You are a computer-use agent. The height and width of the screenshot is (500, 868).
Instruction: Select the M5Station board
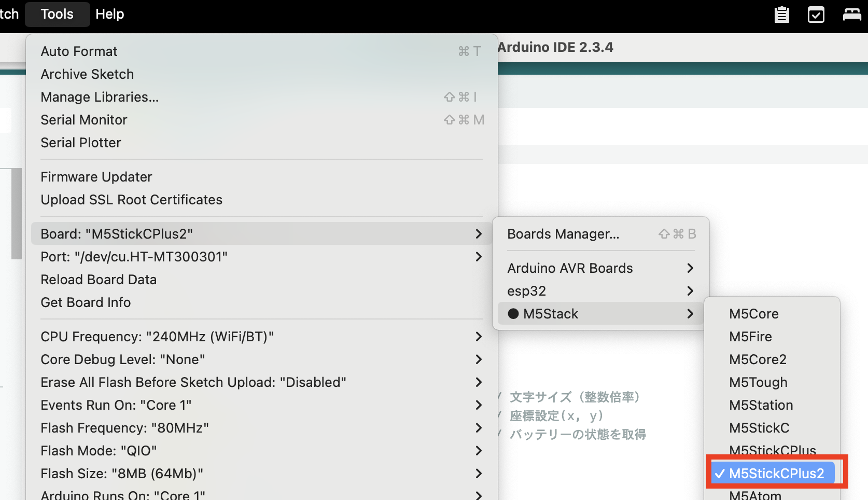coord(772,405)
